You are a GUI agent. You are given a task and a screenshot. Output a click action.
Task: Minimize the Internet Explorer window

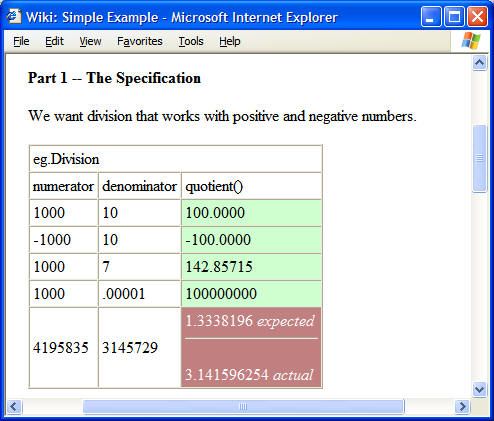tap(431, 17)
